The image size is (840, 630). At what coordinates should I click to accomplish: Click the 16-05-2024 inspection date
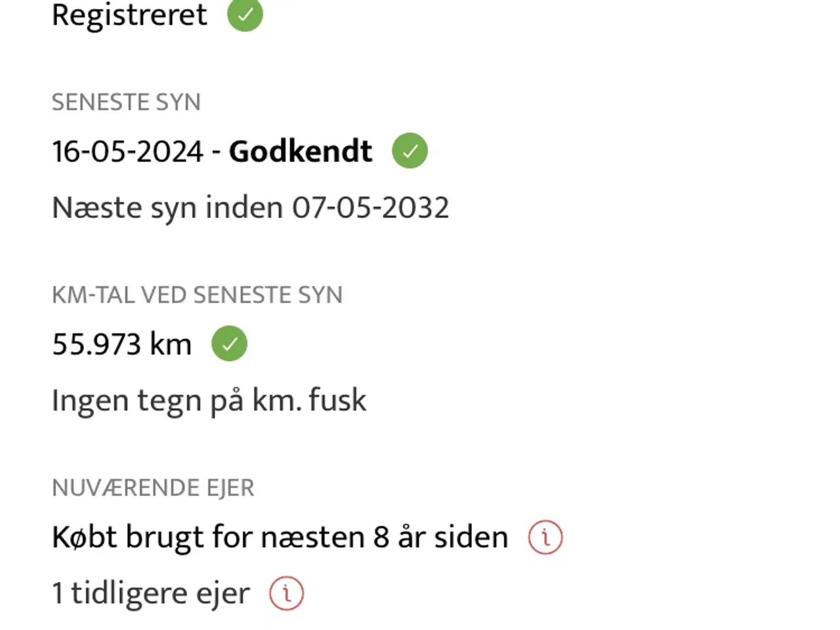click(127, 152)
